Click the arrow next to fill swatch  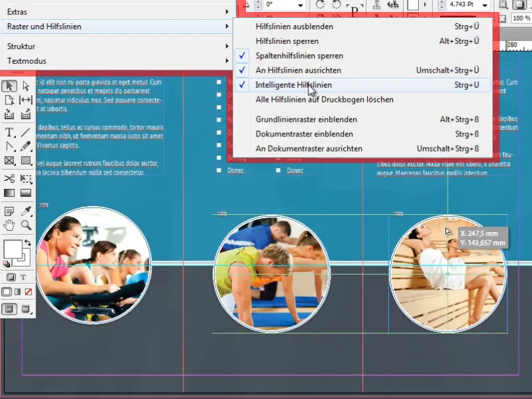coord(425,5)
